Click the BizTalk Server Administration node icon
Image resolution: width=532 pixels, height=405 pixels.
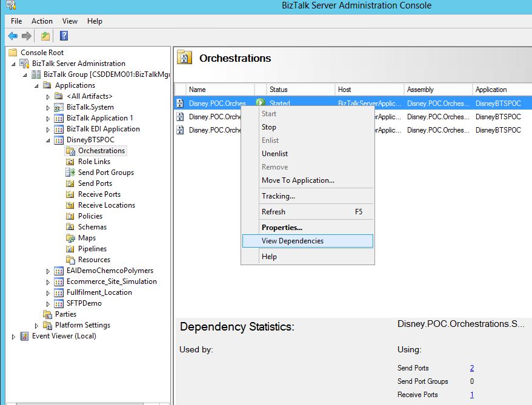pos(24,64)
